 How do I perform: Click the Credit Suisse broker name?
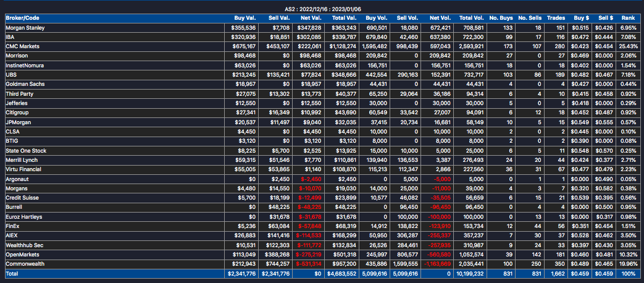point(22,198)
